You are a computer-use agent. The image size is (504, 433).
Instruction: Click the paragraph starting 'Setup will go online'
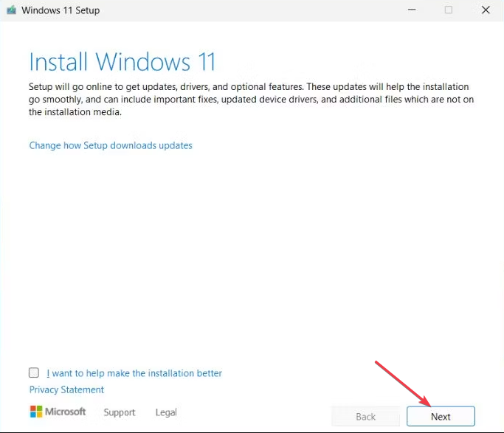click(251, 100)
